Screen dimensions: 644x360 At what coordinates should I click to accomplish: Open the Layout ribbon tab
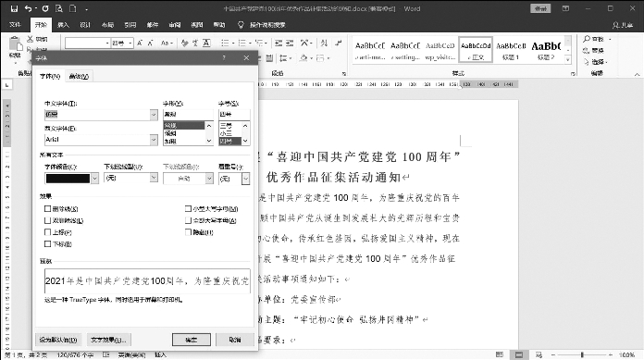[x=107, y=25]
